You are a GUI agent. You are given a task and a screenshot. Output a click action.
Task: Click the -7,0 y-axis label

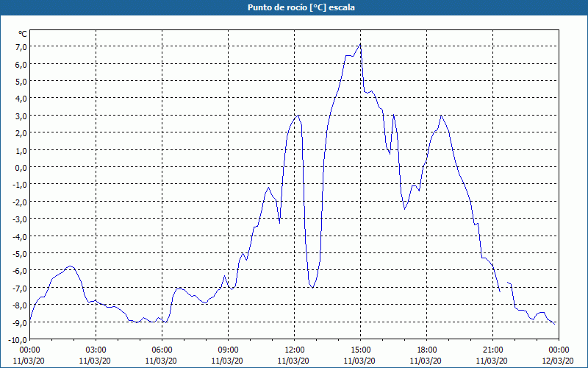[x=20, y=288]
